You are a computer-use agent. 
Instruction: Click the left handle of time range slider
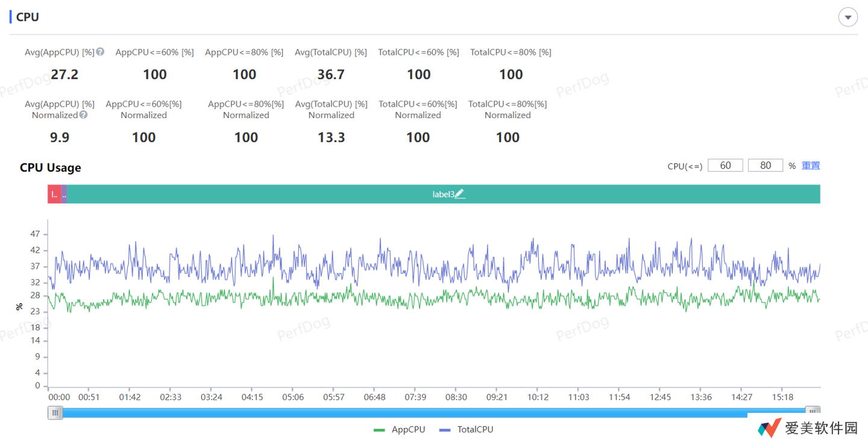coord(55,413)
